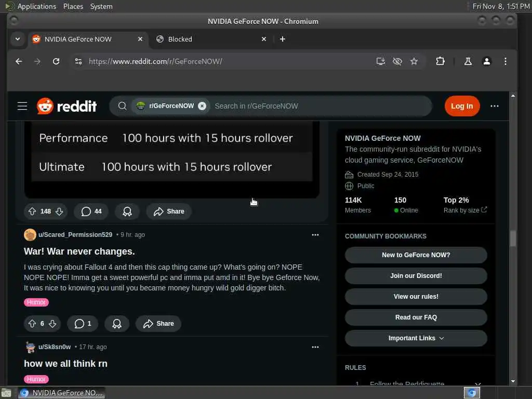Open Chromium three-dot menu

(x=506, y=61)
